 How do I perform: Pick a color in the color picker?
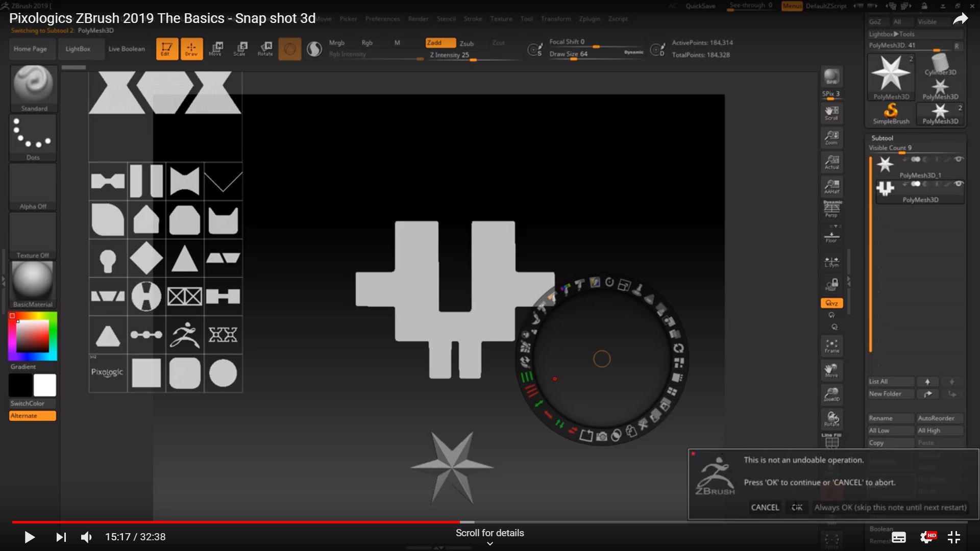pyautogui.click(x=33, y=336)
